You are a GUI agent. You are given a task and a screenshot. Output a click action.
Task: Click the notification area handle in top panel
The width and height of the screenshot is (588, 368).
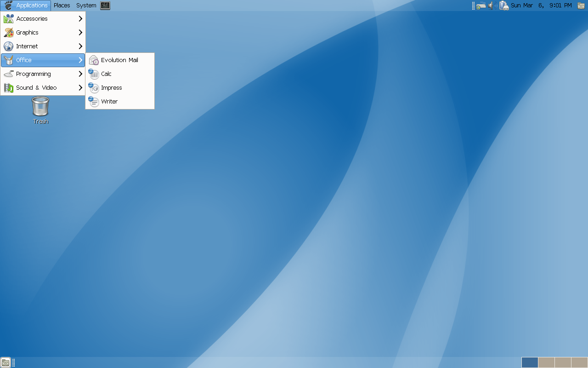(x=473, y=6)
